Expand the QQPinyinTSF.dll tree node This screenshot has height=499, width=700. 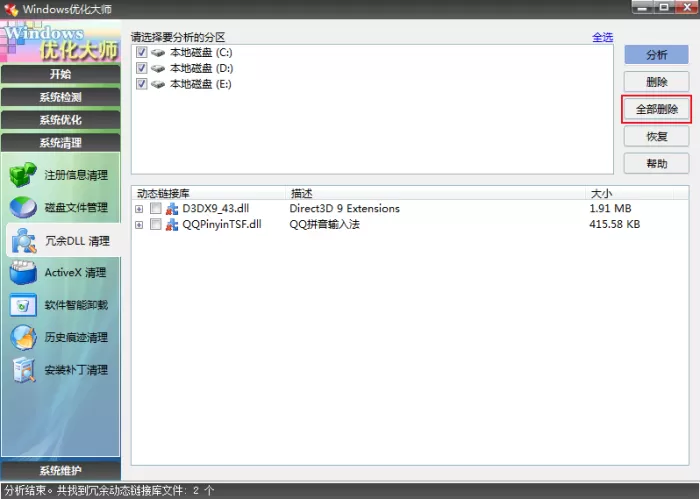(x=139, y=225)
